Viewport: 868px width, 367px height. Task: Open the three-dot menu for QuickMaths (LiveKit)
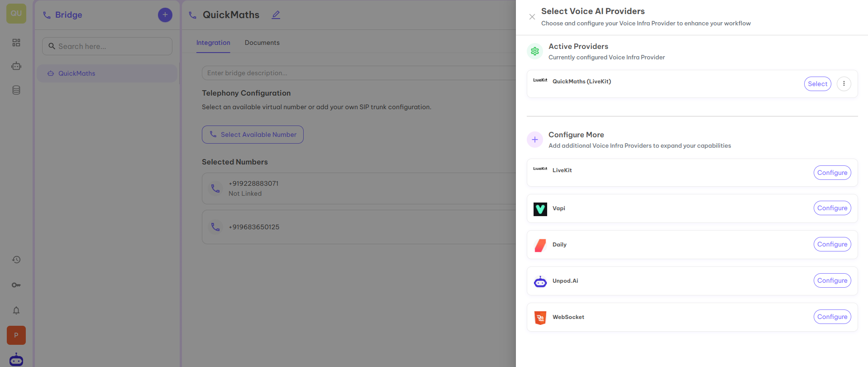844,84
